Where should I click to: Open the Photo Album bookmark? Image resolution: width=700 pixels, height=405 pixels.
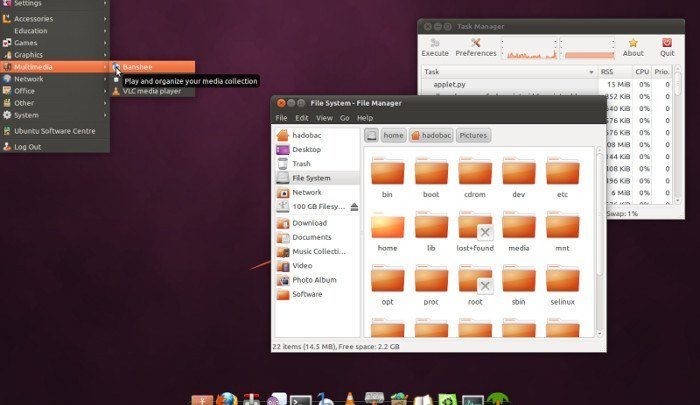(x=317, y=280)
